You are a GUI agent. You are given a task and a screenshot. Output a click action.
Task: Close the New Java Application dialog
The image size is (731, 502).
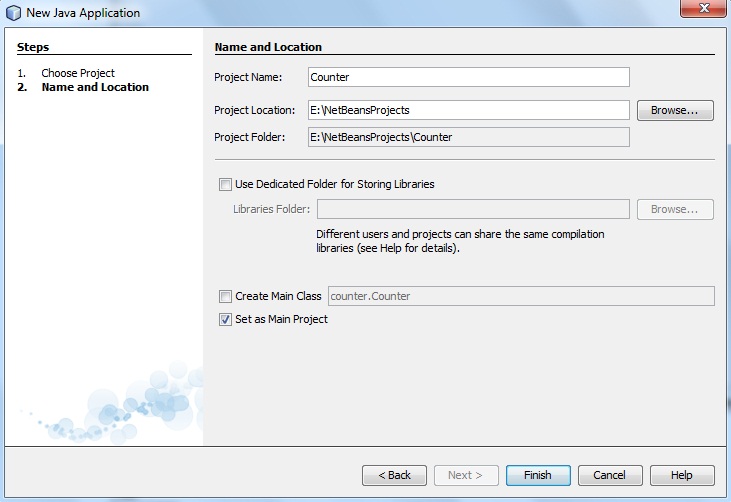[x=703, y=8]
